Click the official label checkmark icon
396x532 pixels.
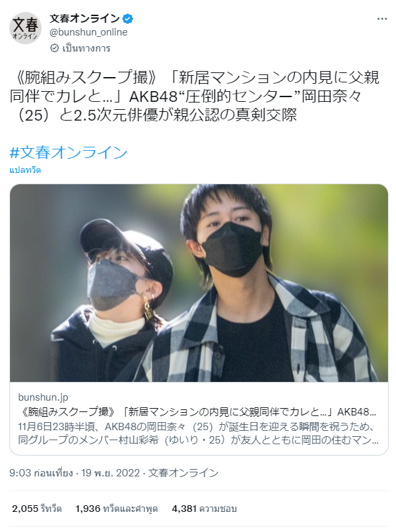coord(54,48)
